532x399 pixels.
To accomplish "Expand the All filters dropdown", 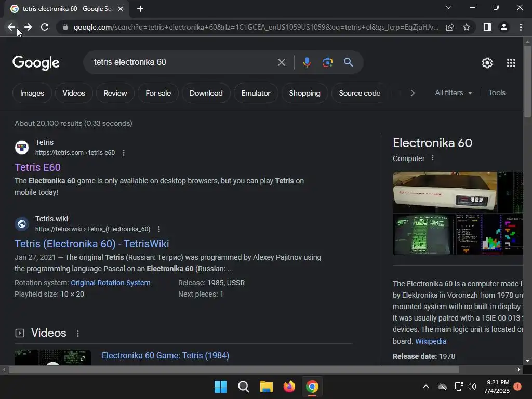I will click(x=453, y=92).
